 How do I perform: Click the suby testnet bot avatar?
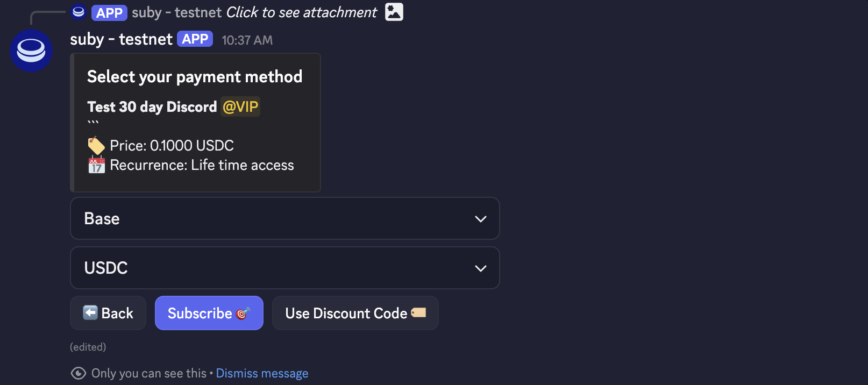point(31,51)
